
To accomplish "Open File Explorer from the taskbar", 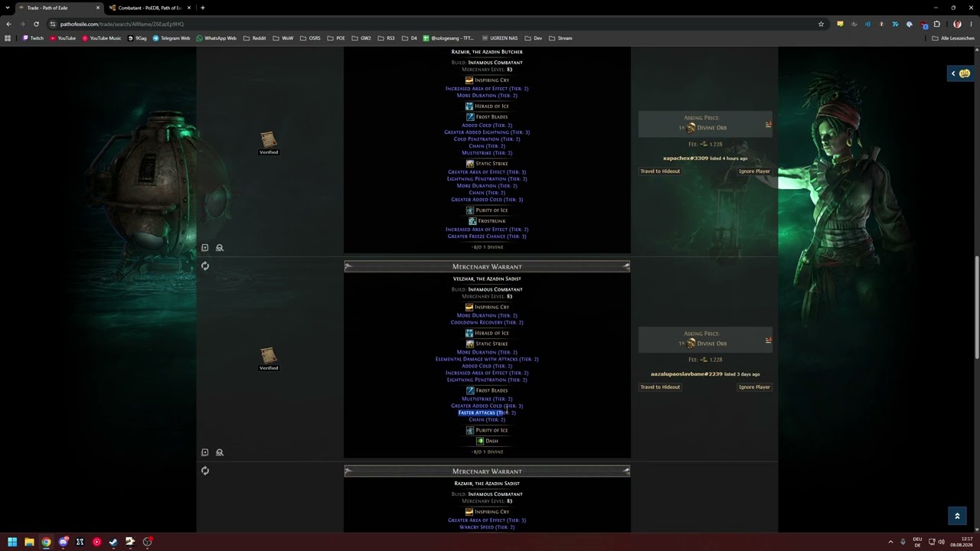I will (29, 542).
